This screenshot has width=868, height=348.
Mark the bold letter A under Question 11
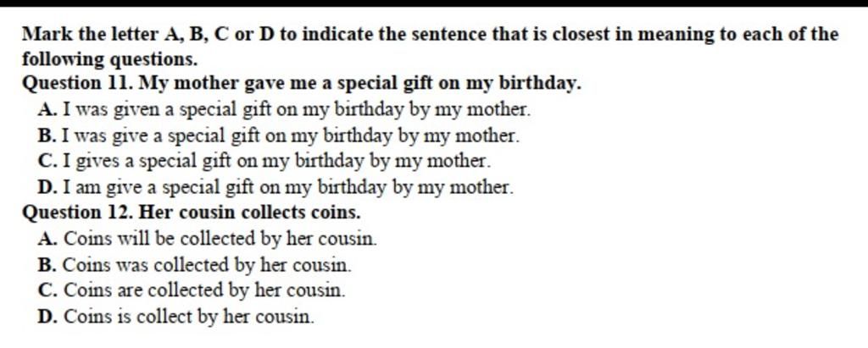coord(46,109)
